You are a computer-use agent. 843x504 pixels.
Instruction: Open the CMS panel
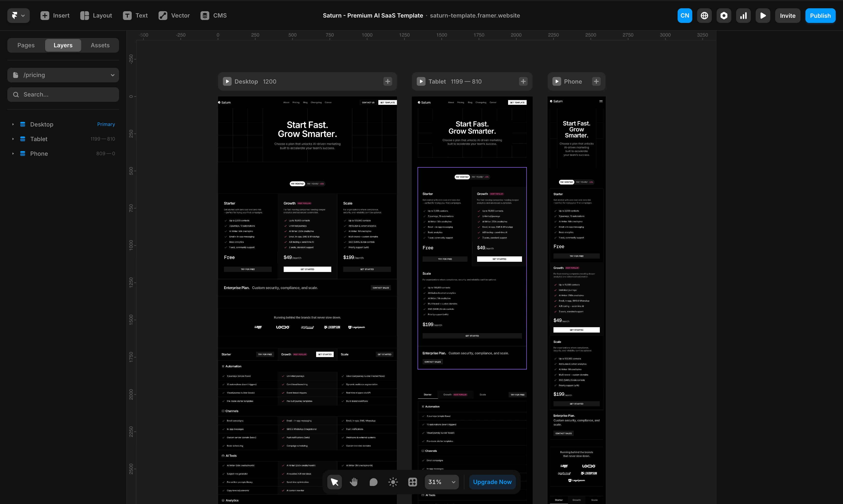213,15
